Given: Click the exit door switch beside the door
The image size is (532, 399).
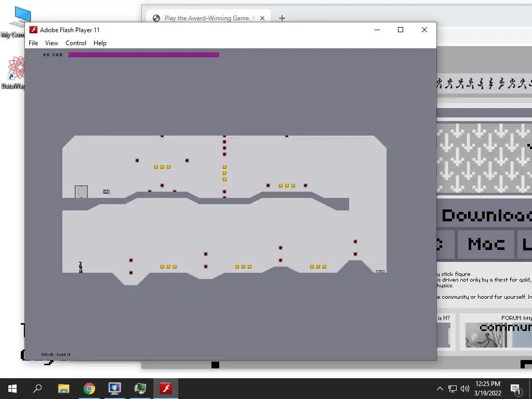Looking at the screenshot, I should pos(106,192).
